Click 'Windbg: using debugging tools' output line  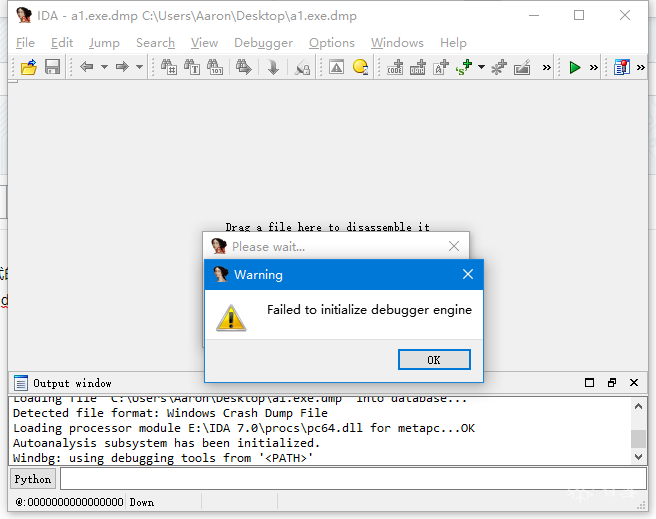(x=163, y=458)
